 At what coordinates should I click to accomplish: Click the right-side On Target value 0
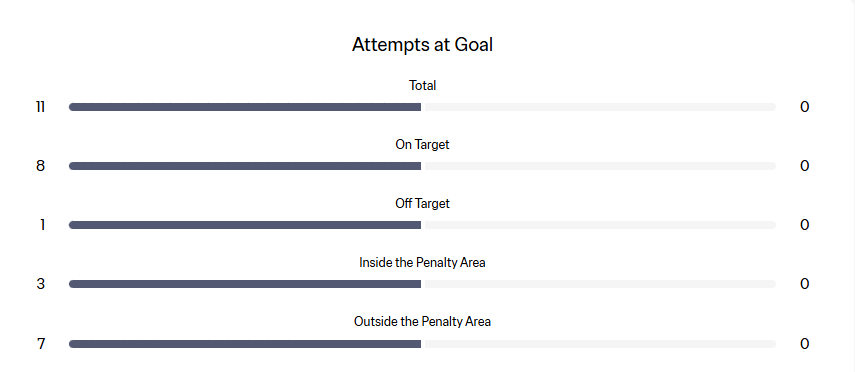pyautogui.click(x=804, y=166)
